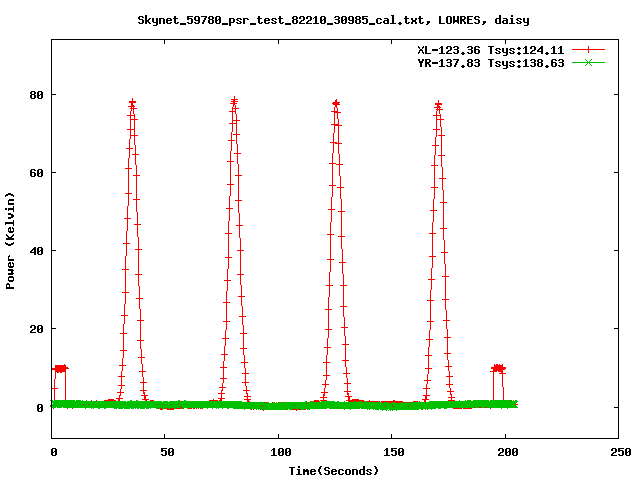Click the 50 tick label on x-axis
The height and width of the screenshot is (480, 640).
(166, 452)
